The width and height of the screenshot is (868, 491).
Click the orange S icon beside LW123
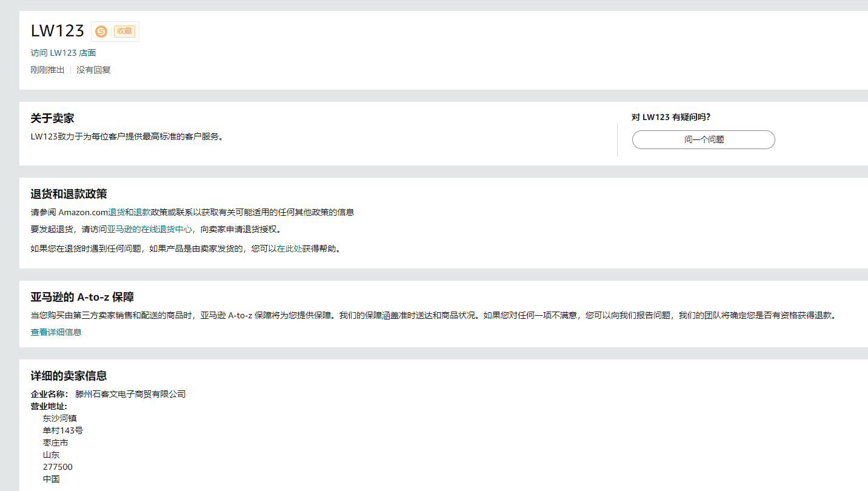101,32
